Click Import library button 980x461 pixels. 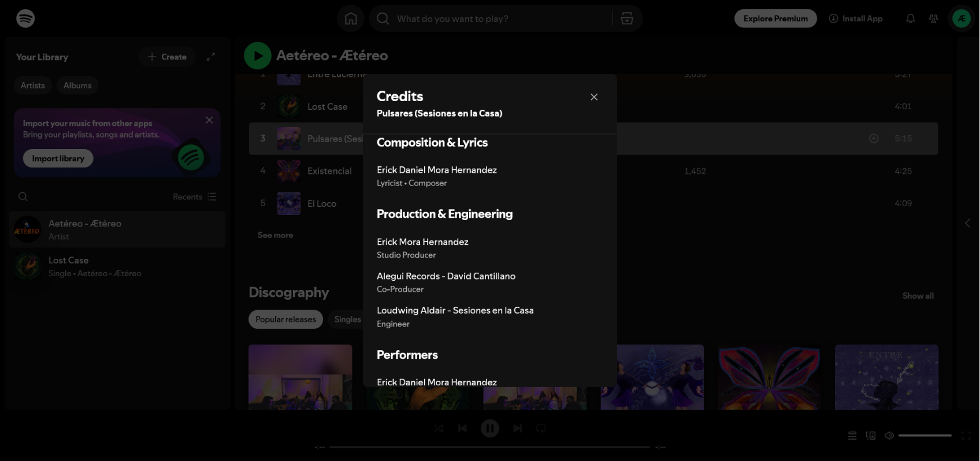point(58,158)
